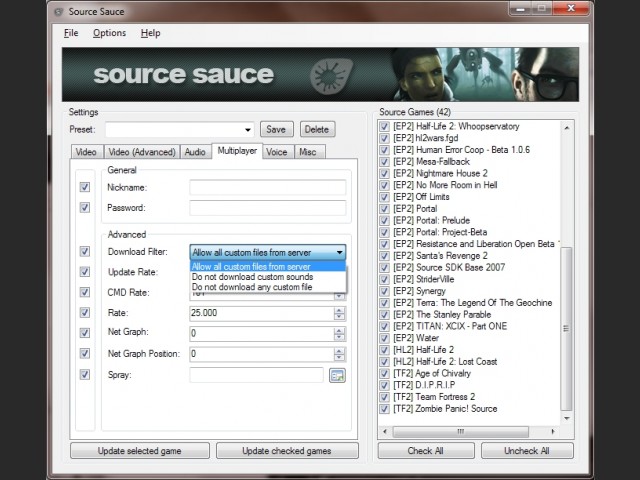Open the Spray file browse icon
This screenshot has width=640, height=480.
point(337,375)
